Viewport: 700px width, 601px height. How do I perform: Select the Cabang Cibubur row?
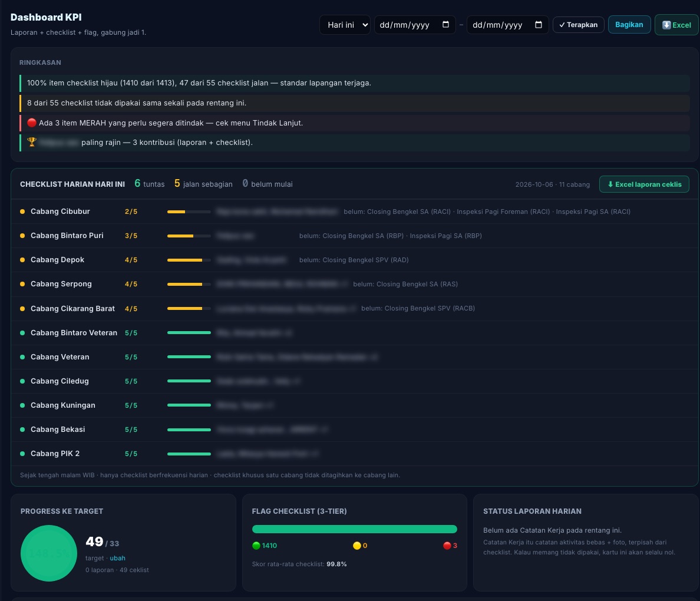(x=354, y=212)
